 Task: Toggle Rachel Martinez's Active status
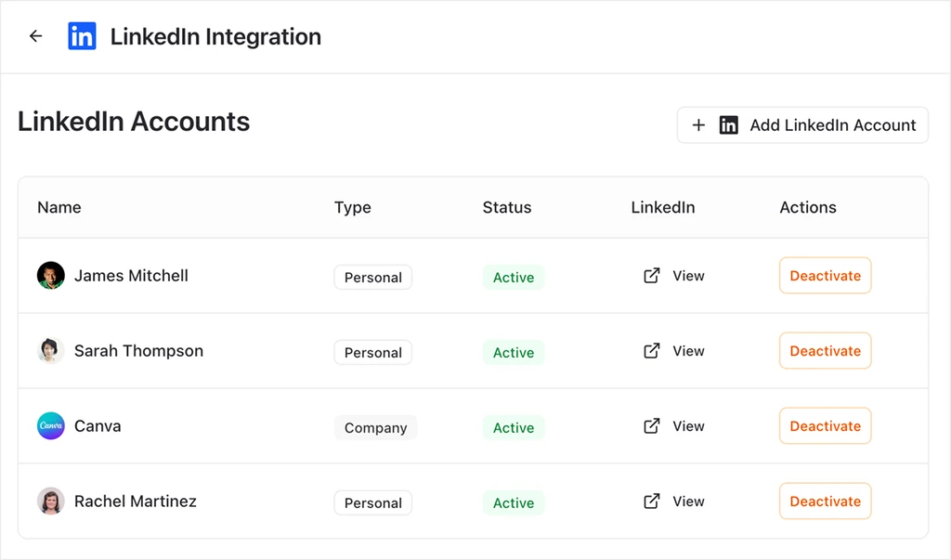pyautogui.click(x=513, y=502)
